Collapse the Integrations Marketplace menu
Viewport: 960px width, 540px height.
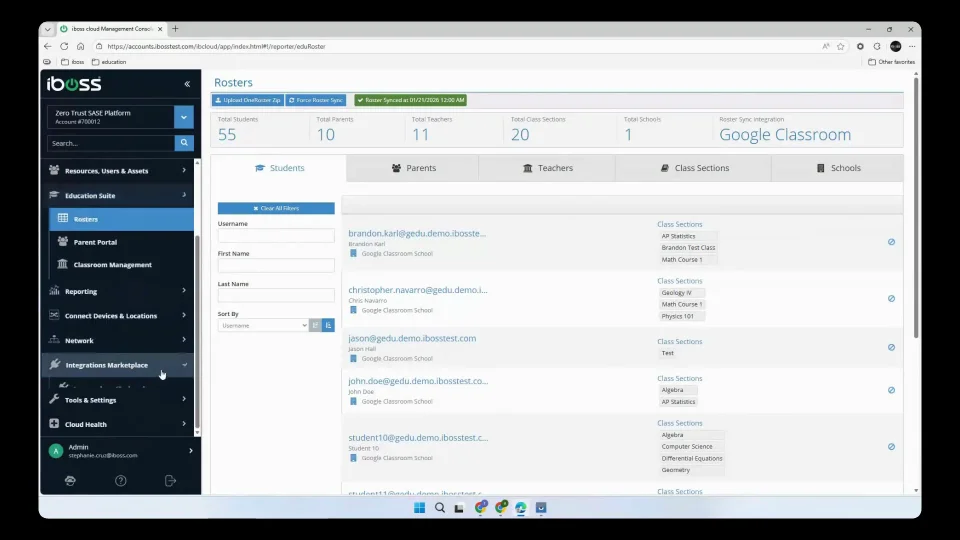(x=119, y=365)
